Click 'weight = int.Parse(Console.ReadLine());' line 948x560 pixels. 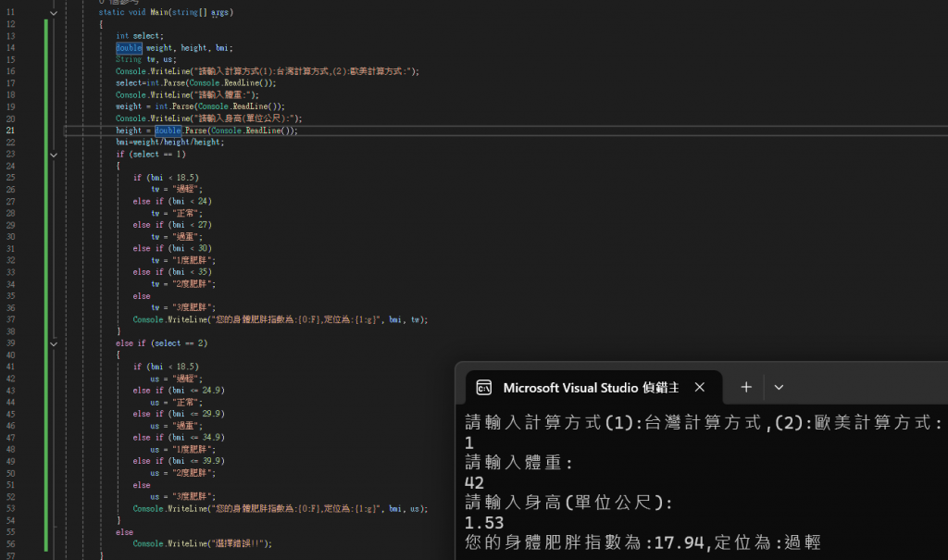point(200,106)
